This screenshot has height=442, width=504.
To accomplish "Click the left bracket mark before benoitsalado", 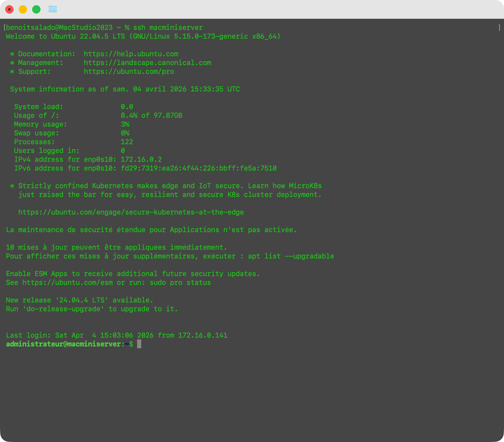I will [x=4, y=28].
